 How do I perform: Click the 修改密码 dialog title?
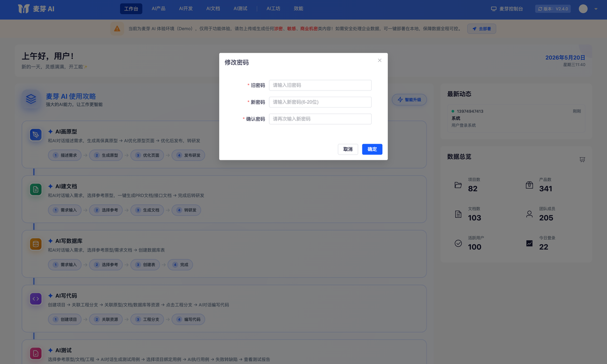(x=237, y=62)
